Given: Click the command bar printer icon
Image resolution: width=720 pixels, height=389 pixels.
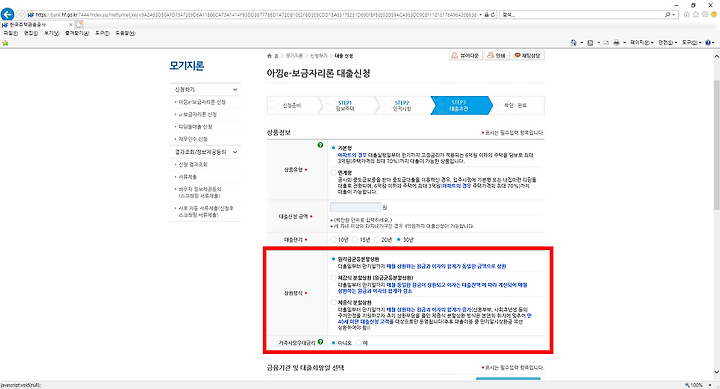Looking at the screenshot, I should click(616, 42).
